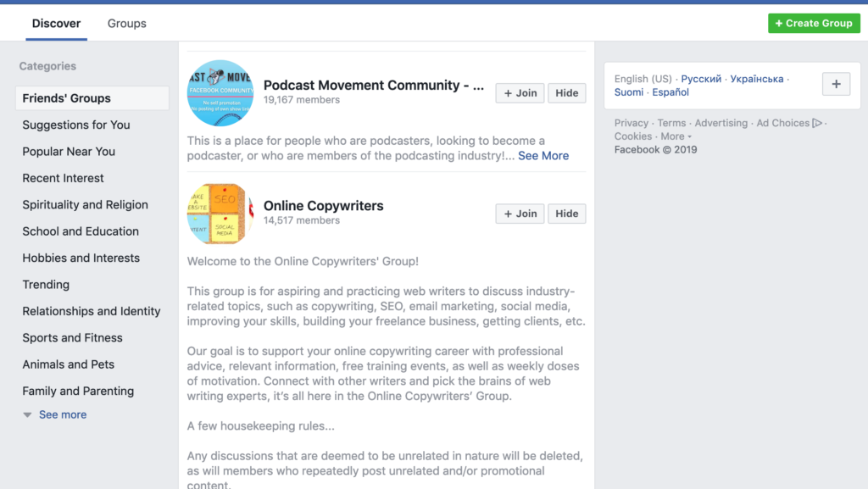Select Friends' Groups category
The height and width of the screenshot is (489, 868).
coord(92,98)
